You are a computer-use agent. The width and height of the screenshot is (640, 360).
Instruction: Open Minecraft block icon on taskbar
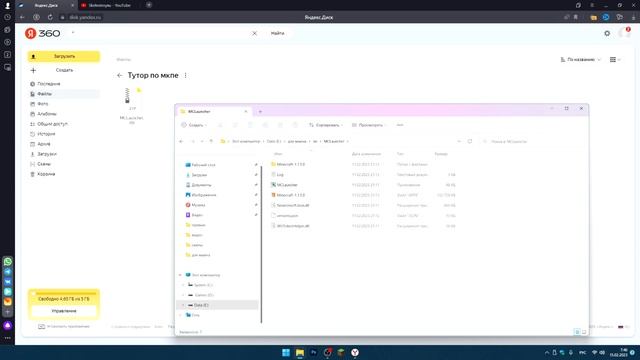pyautogui.click(x=341, y=352)
